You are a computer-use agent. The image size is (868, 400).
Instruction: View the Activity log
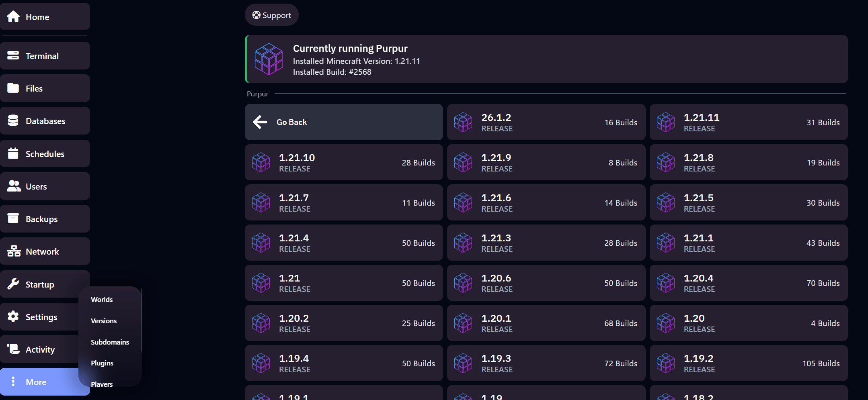(x=40, y=349)
